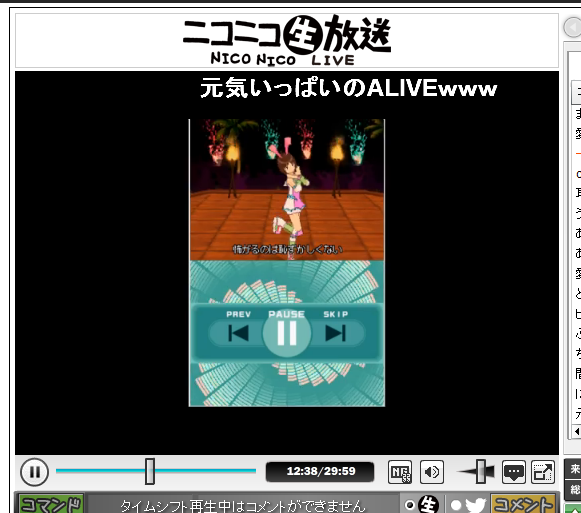Click the seek bar playback handle
The height and width of the screenshot is (513, 581).
pos(150,471)
